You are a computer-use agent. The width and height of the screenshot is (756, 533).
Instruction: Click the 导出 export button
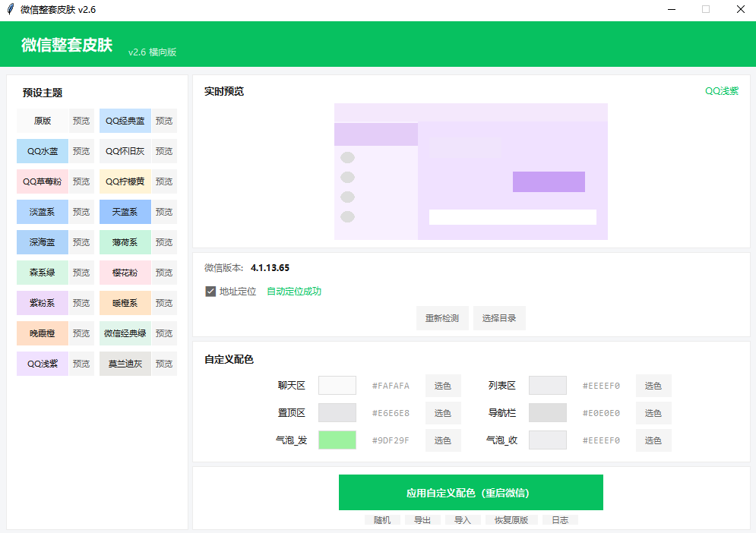point(423,520)
